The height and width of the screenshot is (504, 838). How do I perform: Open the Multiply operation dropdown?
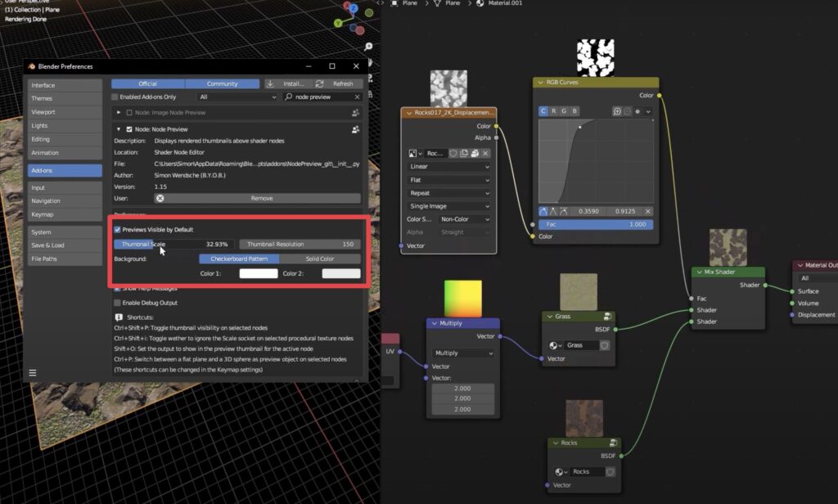coord(463,353)
